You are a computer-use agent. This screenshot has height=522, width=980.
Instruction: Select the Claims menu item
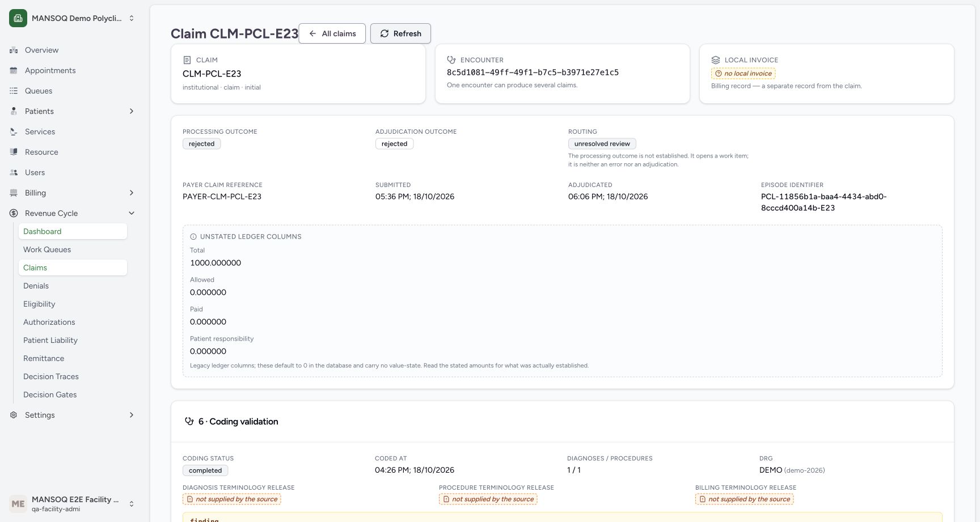coord(73,268)
